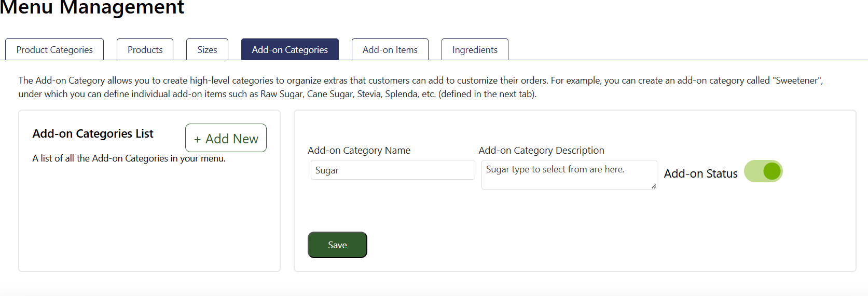Open the Add-on Items tab

click(x=390, y=50)
